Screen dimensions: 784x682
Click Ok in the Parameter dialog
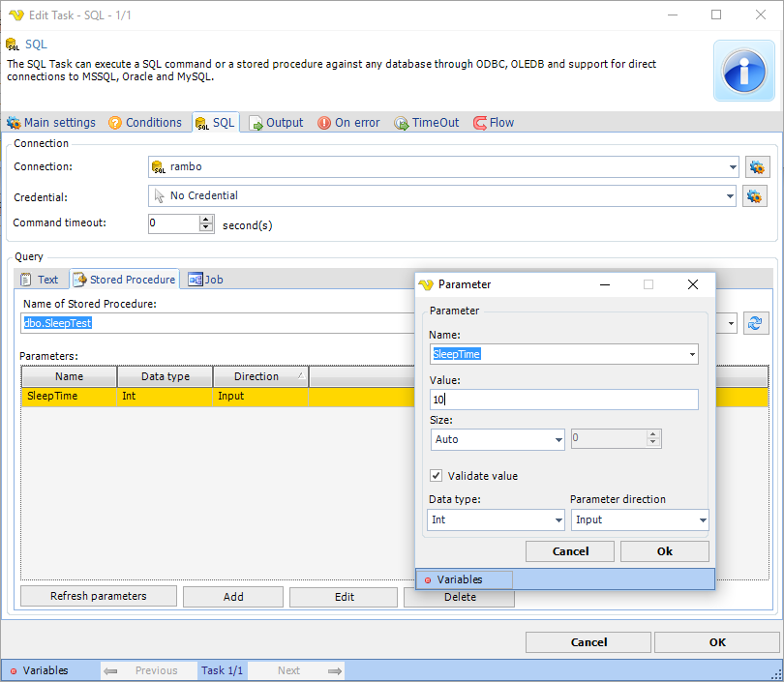pyautogui.click(x=664, y=551)
